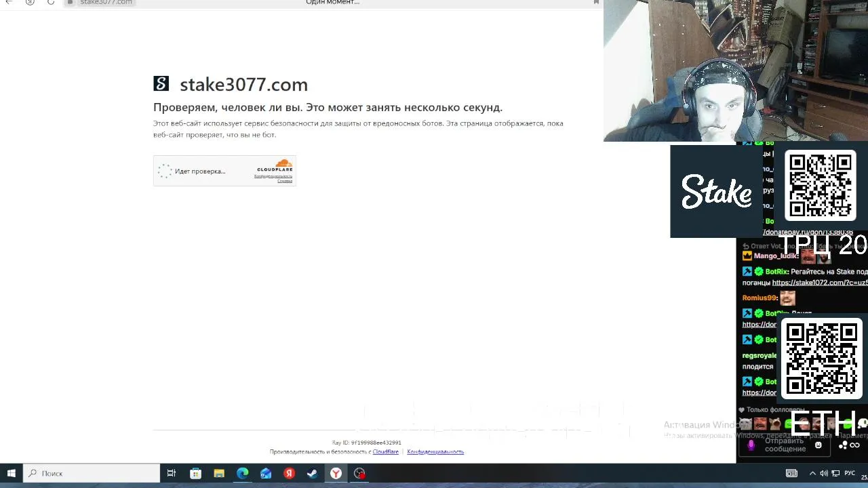Screen dimensions: 868x488
Task: Open red Yandex icon on the taskbar
Action: click(290, 473)
